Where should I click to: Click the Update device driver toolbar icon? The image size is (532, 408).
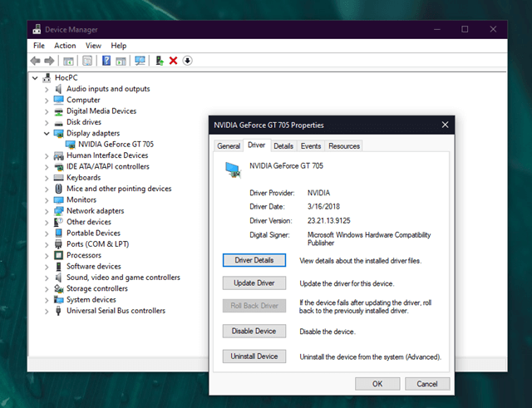(160, 61)
